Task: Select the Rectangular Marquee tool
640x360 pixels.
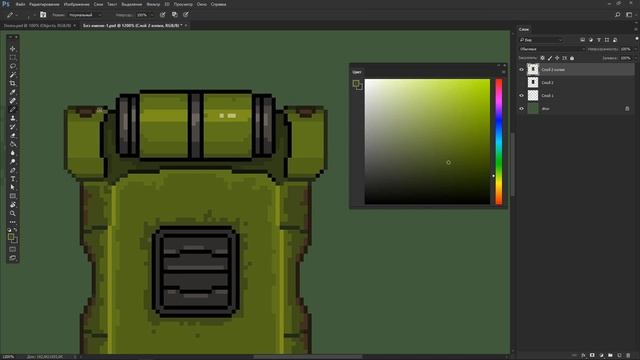Action: (13, 57)
